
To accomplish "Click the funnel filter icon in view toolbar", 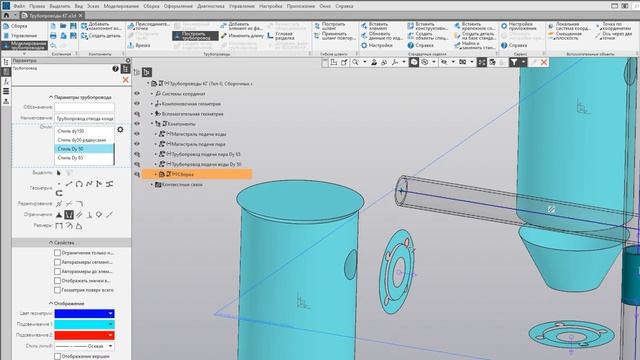I will coord(513,62).
